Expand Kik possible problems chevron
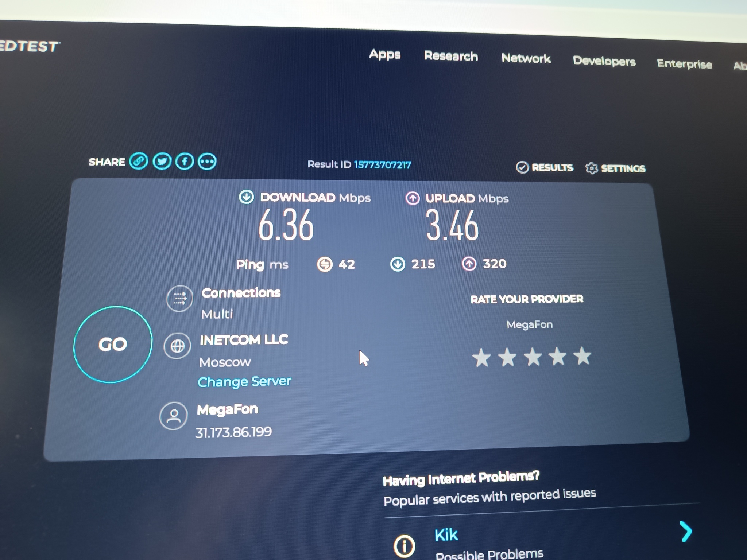The image size is (747, 560). coord(686,532)
